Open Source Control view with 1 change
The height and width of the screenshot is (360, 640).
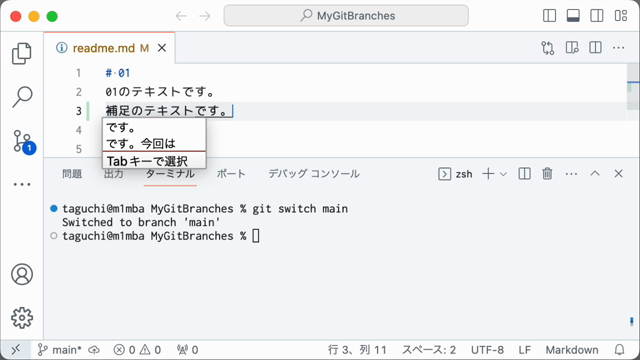(x=24, y=142)
